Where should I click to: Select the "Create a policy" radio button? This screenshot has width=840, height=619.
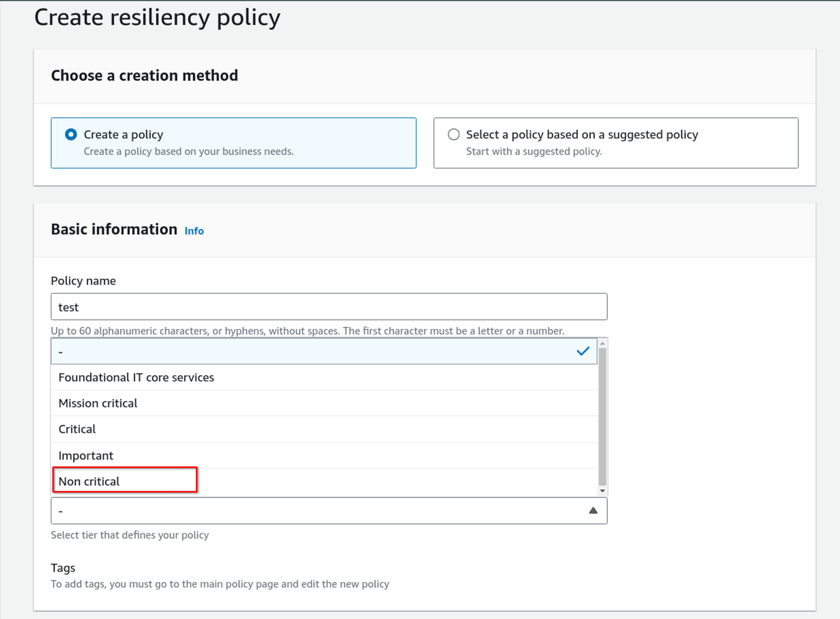click(x=71, y=134)
